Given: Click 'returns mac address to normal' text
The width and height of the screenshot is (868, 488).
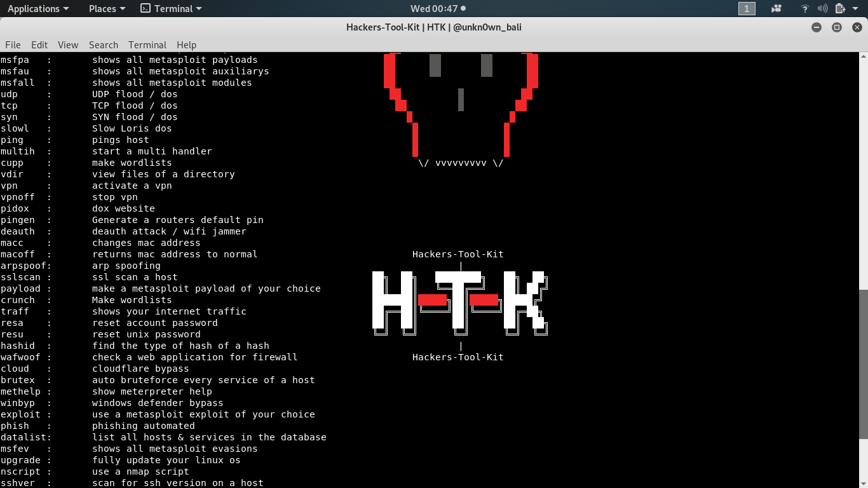Looking at the screenshot, I should click(x=175, y=254).
